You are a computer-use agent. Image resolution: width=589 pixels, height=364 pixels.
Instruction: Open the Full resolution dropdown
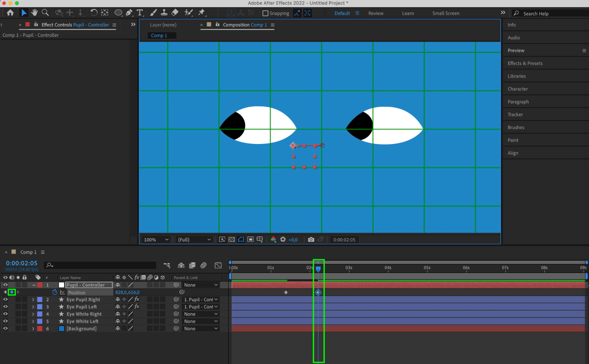coord(194,240)
